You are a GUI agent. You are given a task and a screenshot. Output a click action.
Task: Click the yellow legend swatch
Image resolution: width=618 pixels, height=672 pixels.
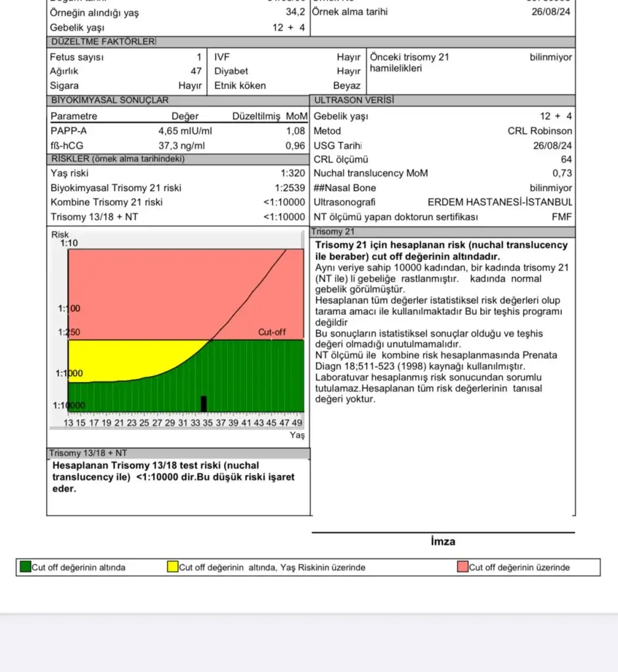coord(173,567)
